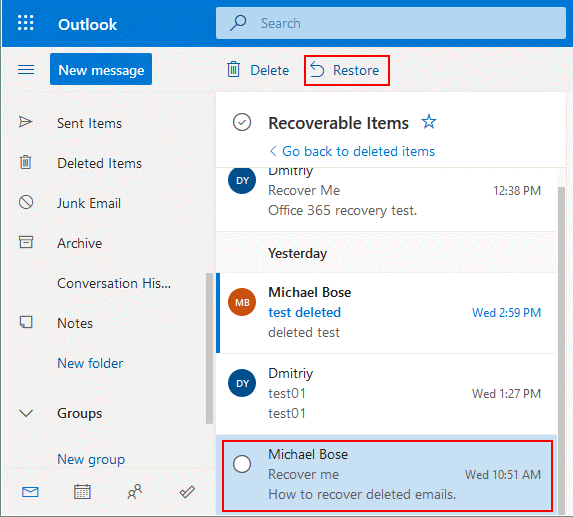Click 'deleted test' preview text
573x517 pixels.
pyautogui.click(x=304, y=332)
